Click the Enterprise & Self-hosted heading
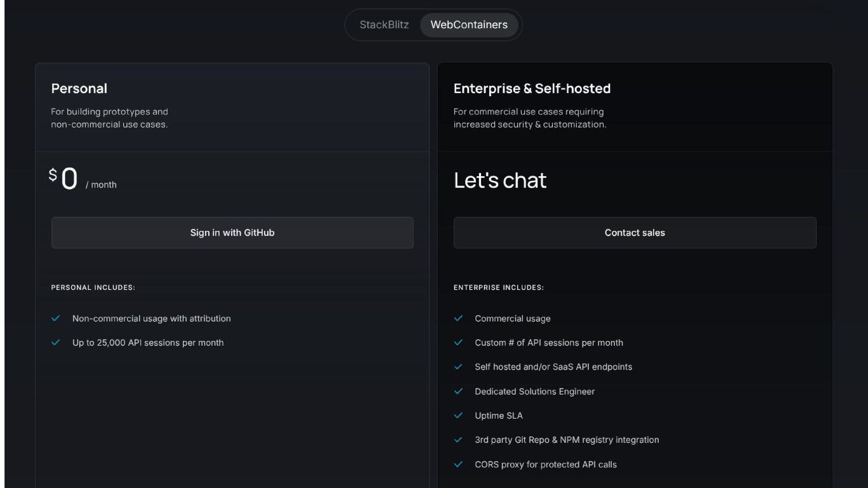The width and height of the screenshot is (868, 488). (532, 89)
